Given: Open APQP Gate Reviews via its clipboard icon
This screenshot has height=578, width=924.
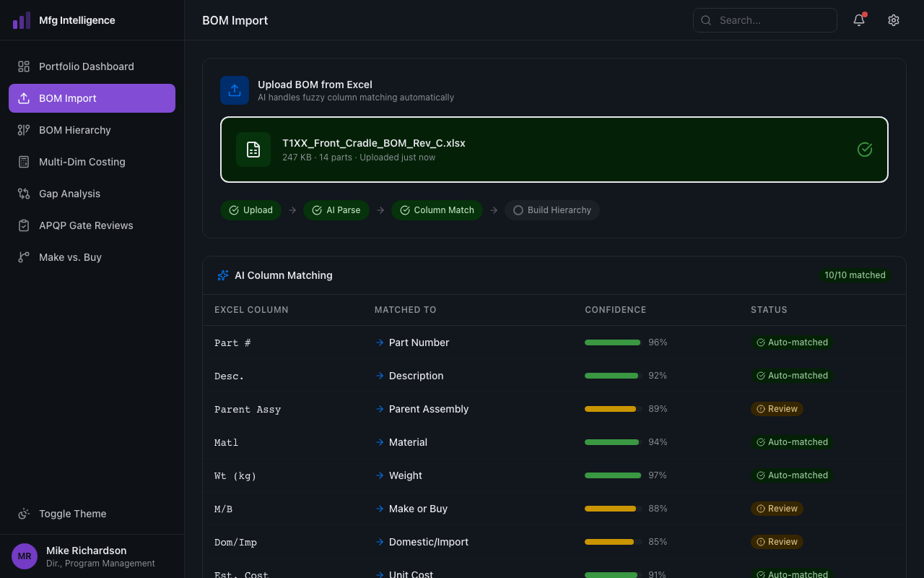Looking at the screenshot, I should (x=25, y=225).
